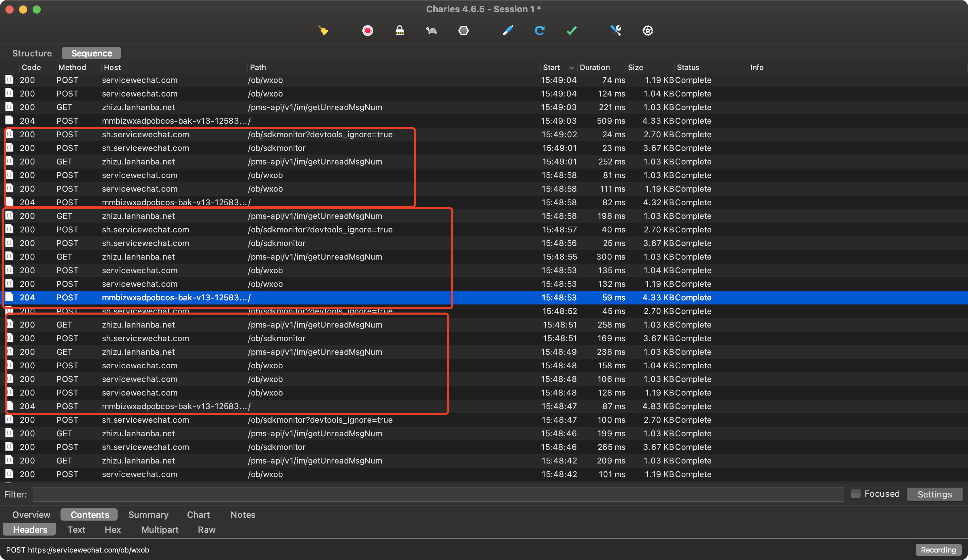Switch to the Raw contents tab

click(206, 530)
